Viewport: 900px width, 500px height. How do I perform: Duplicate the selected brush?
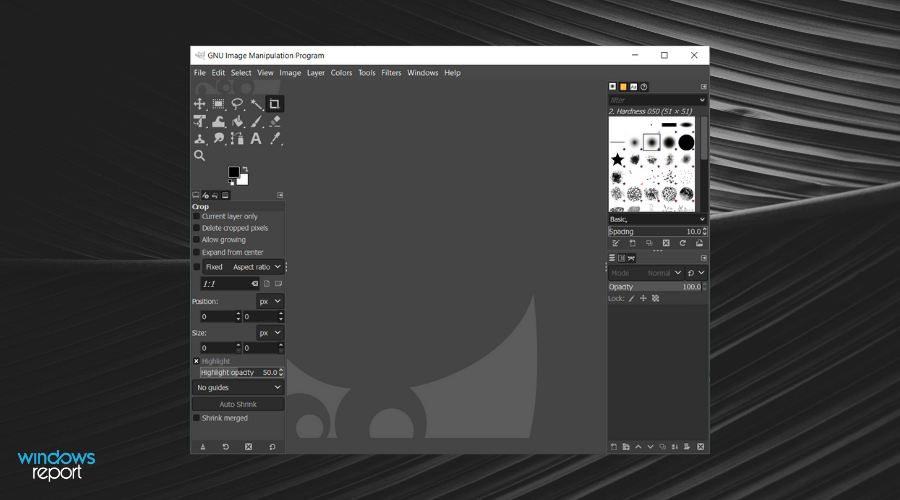coord(649,243)
